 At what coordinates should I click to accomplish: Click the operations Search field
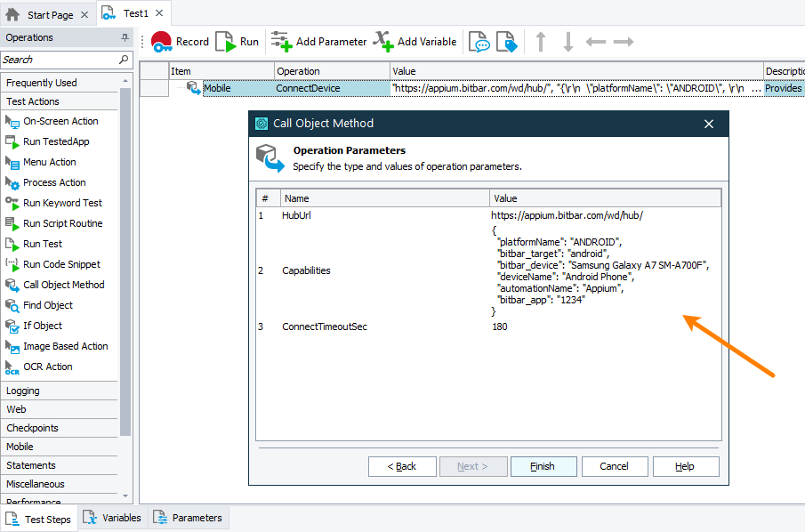[59, 60]
